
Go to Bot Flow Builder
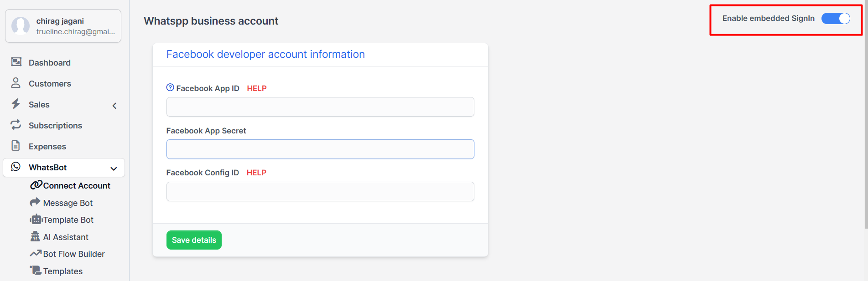point(73,254)
